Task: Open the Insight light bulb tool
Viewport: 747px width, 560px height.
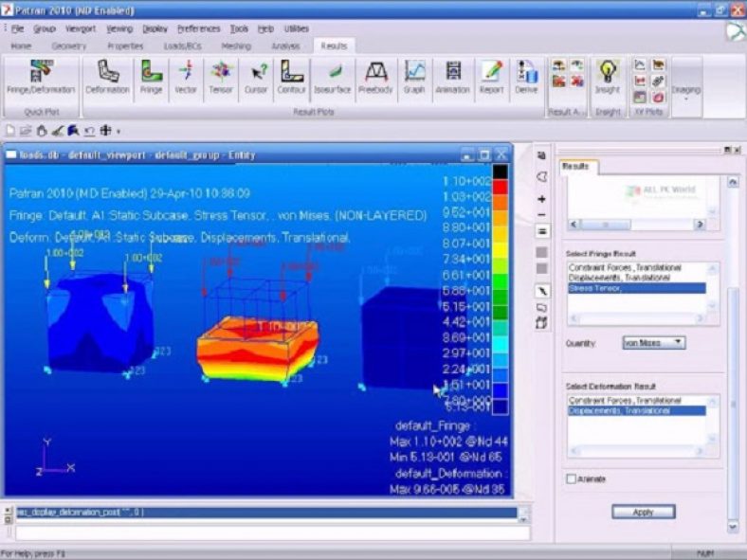Action: click(608, 77)
